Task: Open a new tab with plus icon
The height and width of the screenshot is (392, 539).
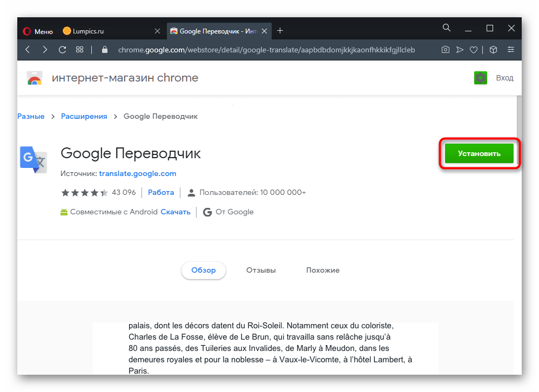Action: [x=280, y=31]
